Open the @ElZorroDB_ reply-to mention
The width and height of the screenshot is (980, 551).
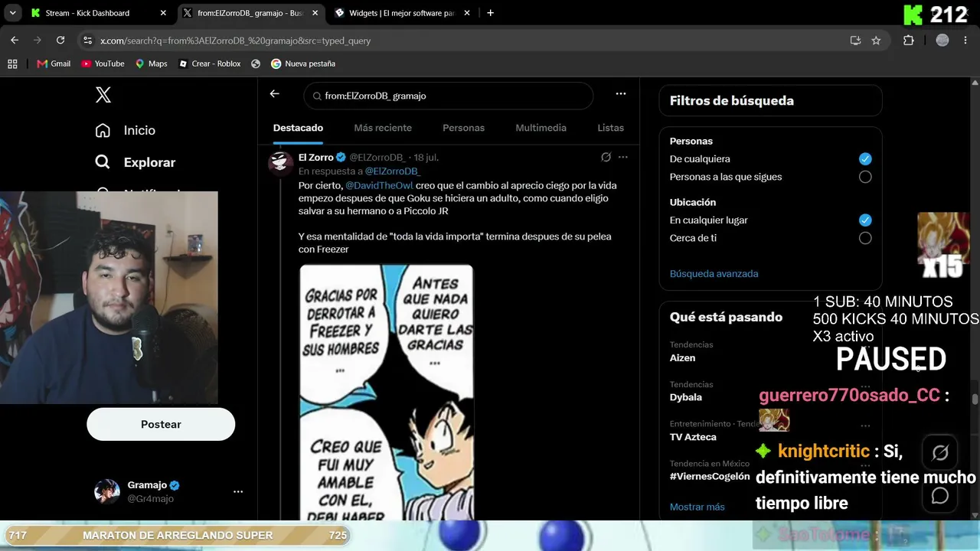pos(393,171)
